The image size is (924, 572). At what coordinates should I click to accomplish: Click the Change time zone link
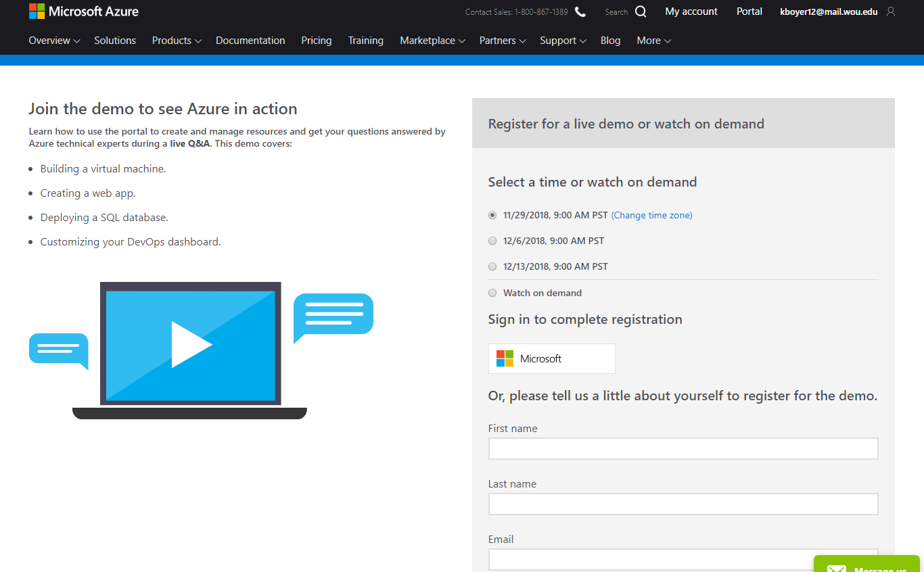[x=651, y=215]
